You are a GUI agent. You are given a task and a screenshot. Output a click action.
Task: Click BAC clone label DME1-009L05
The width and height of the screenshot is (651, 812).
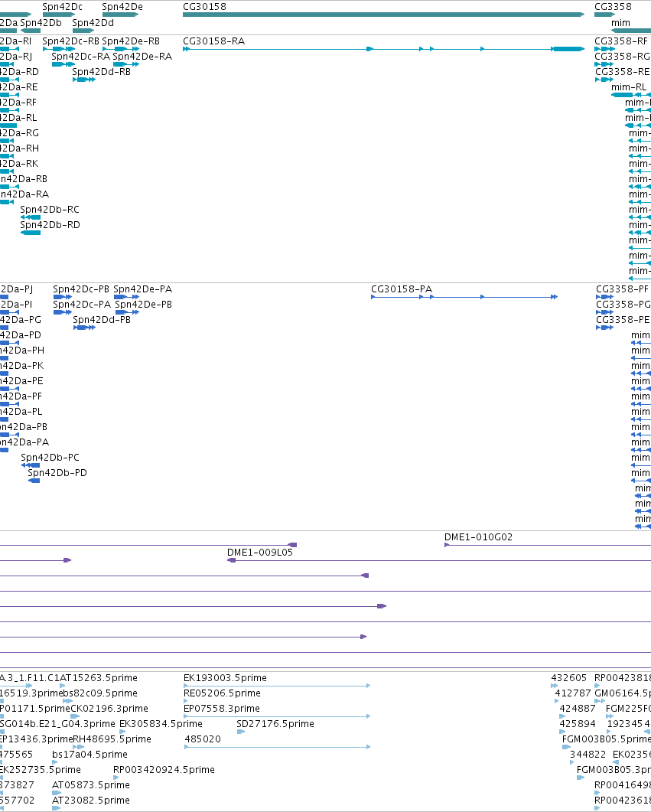[x=260, y=553]
